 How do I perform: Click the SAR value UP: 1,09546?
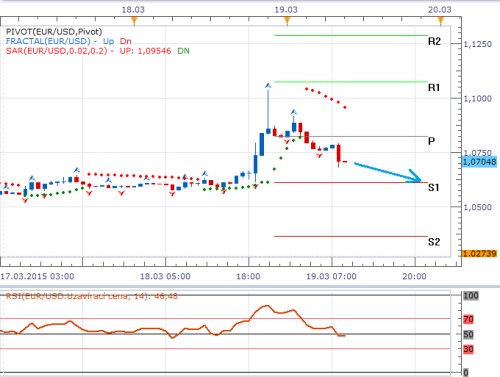pos(145,51)
